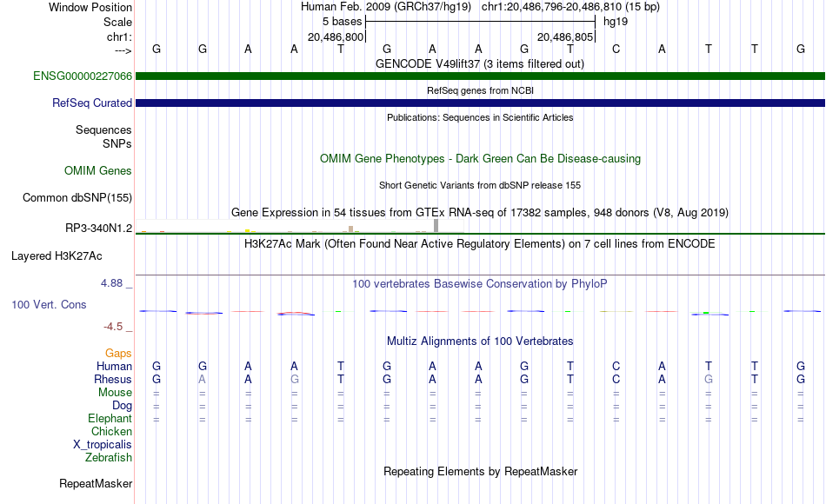Click the 'SNPs' publications track label

[117, 143]
